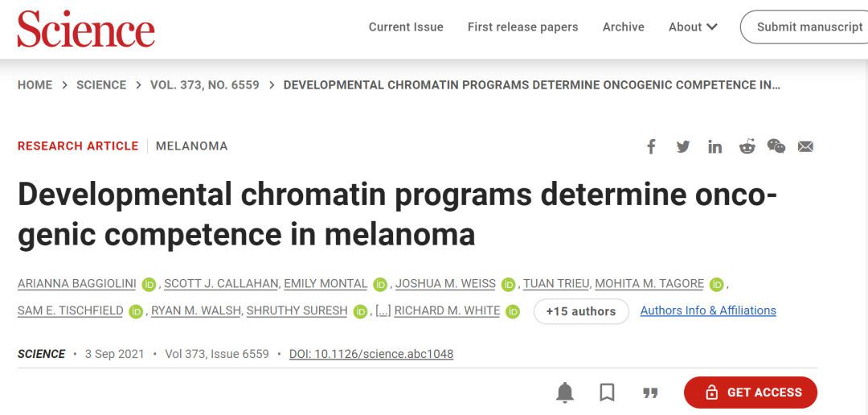This screenshot has height=415, width=868.
Task: Expand the About dropdown menu
Action: 693,27
